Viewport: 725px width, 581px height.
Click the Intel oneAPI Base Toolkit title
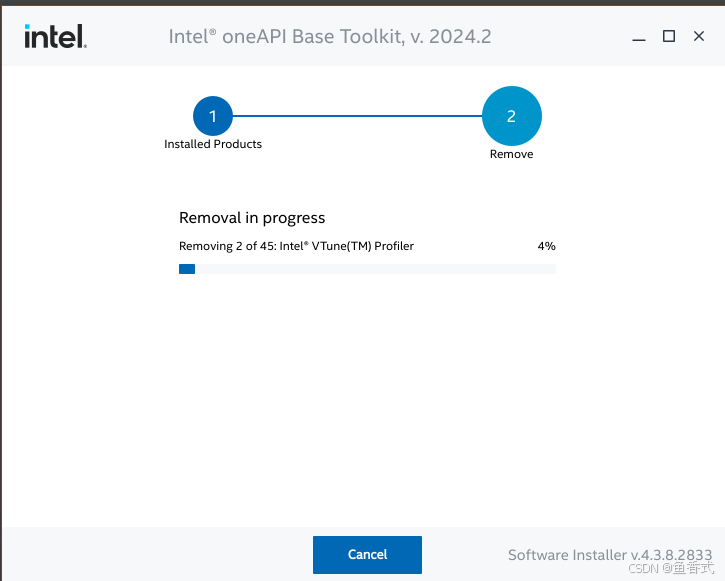pyautogui.click(x=330, y=37)
